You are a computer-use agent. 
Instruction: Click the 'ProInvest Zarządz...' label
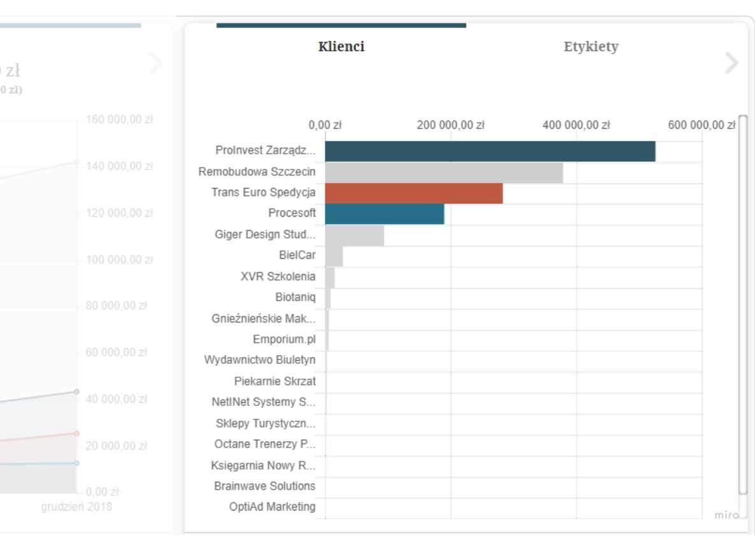pos(265,150)
